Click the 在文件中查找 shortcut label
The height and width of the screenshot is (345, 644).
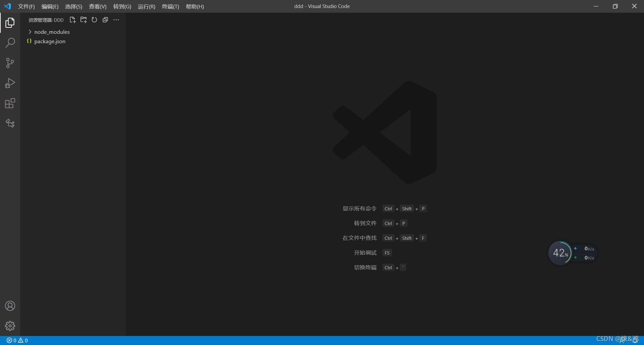click(359, 238)
